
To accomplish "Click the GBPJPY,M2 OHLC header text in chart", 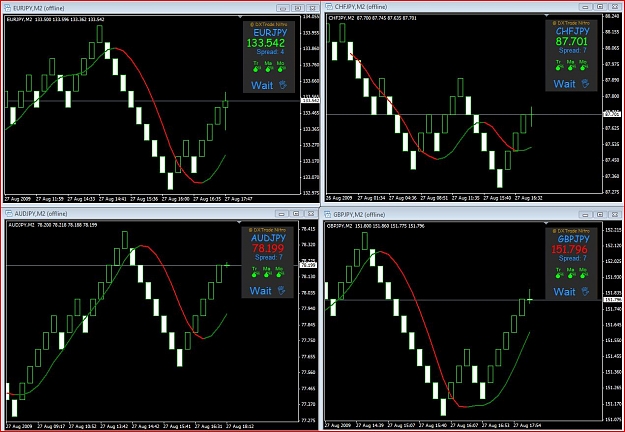I will pyautogui.click(x=375, y=226).
